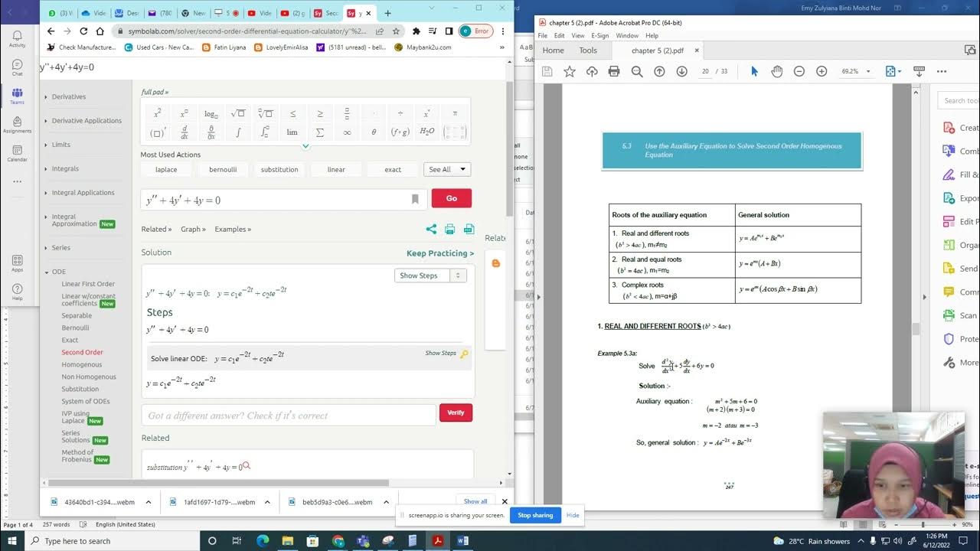The image size is (980, 551).
Task: Click the Acrobat print icon
Action: coord(614,71)
